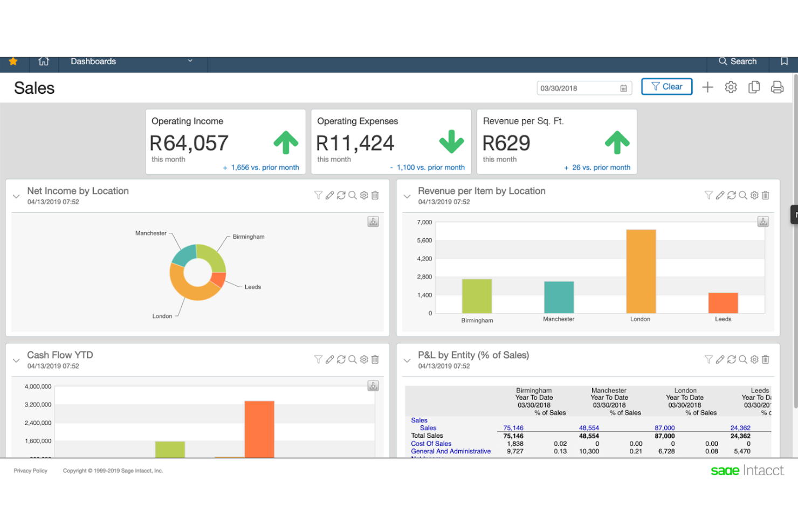The height and width of the screenshot is (532, 798).
Task: Open the Cost Of Sales link in P&L
Action: point(431,443)
